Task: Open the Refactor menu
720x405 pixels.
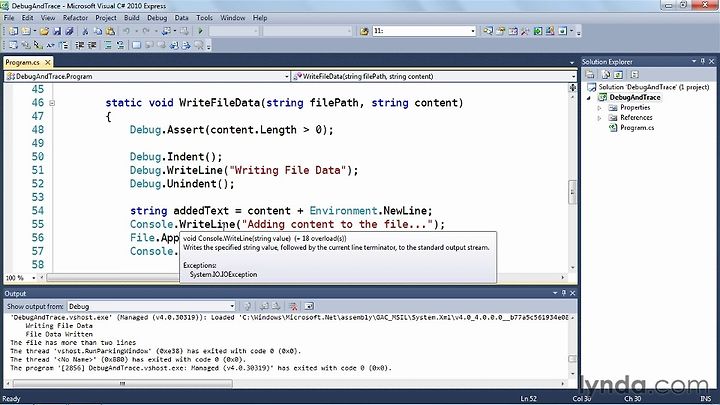Action: pyautogui.click(x=75, y=17)
